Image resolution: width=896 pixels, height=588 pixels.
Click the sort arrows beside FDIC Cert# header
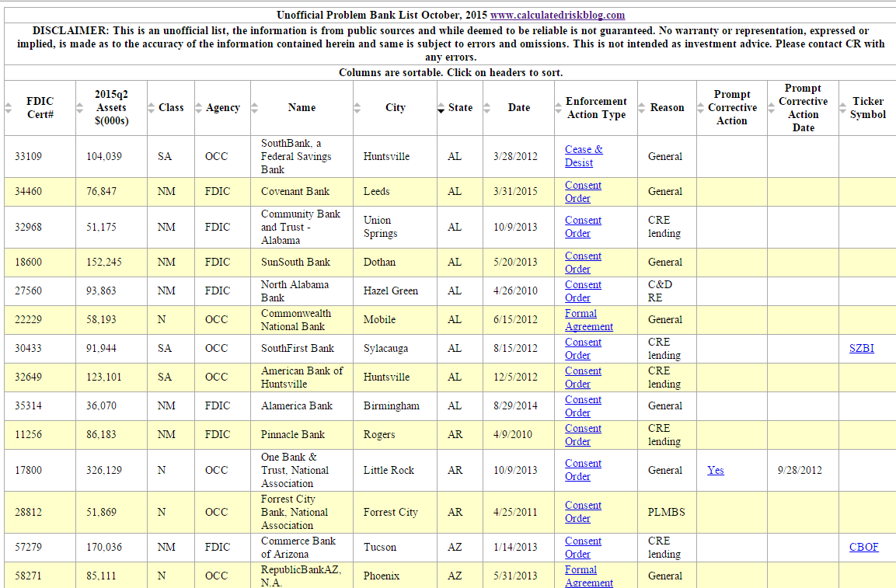[x=8, y=108]
